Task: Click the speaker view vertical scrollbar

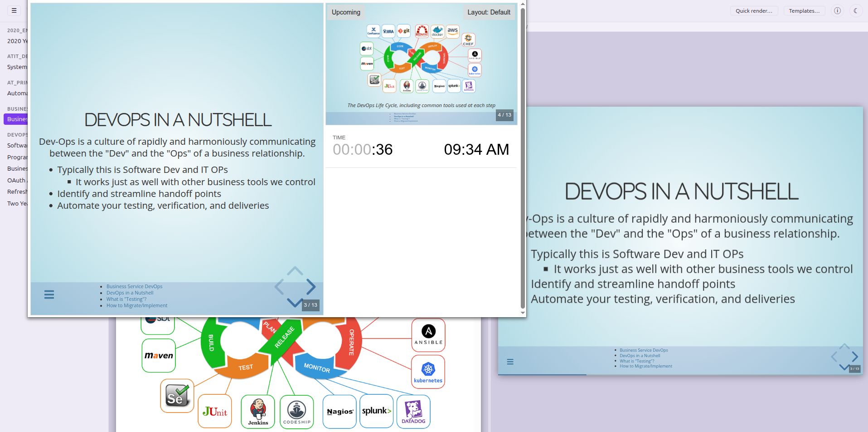Action: [x=523, y=159]
